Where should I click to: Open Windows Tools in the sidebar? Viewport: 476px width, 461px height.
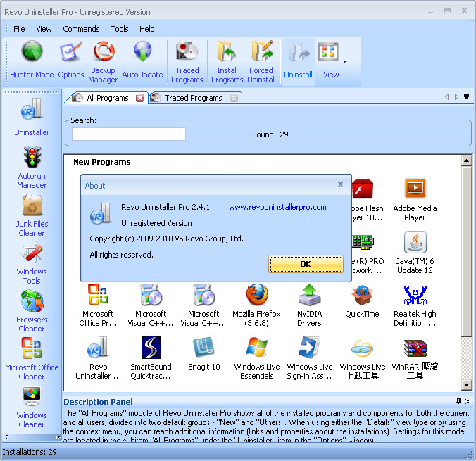(32, 263)
